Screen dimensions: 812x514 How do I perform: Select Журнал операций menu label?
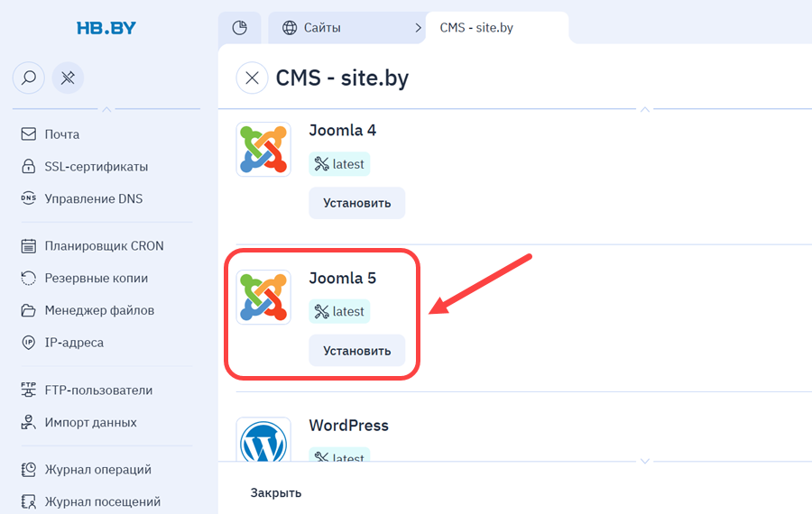click(97, 470)
